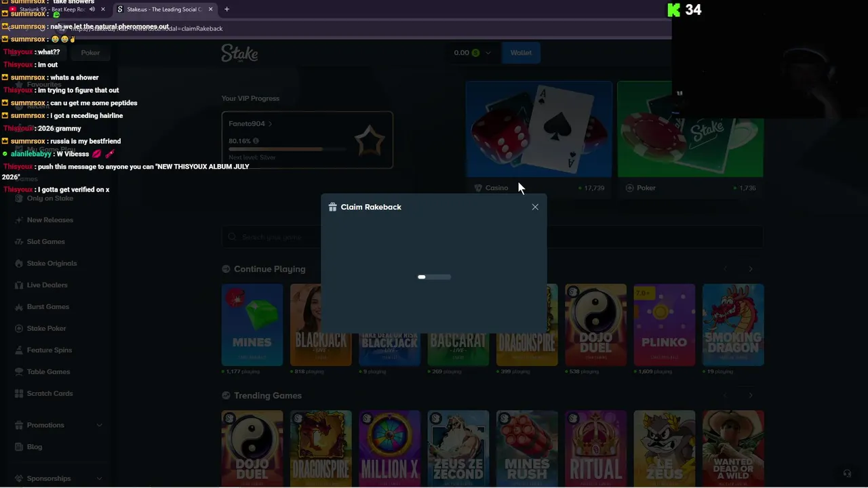Click the Feature Spins sidebar icon
This screenshot has width=868, height=488.
click(20, 350)
